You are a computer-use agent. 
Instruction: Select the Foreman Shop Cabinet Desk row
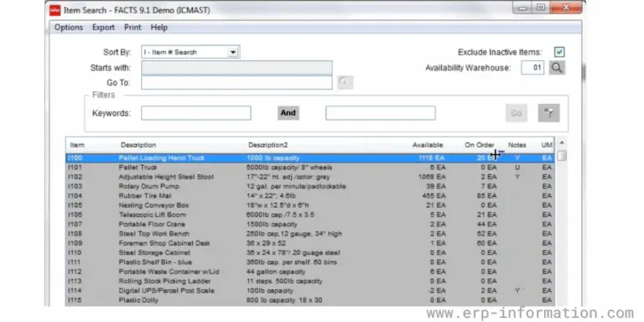[310, 243]
